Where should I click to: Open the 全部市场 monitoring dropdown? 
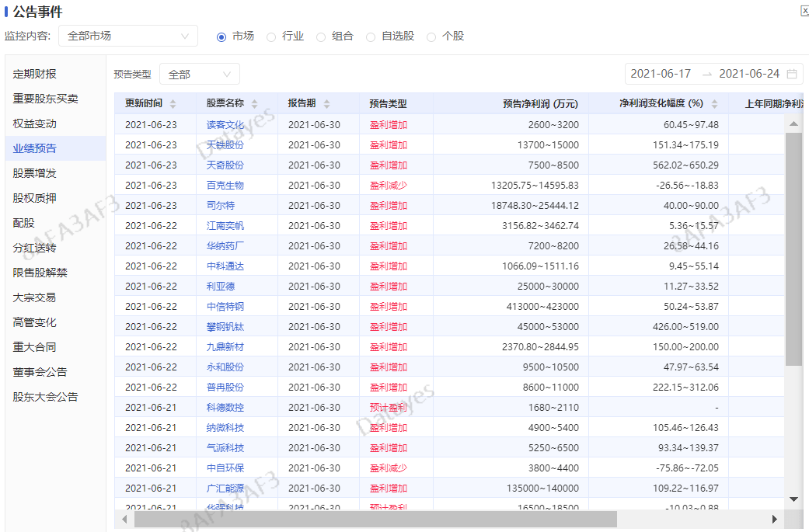(x=127, y=36)
